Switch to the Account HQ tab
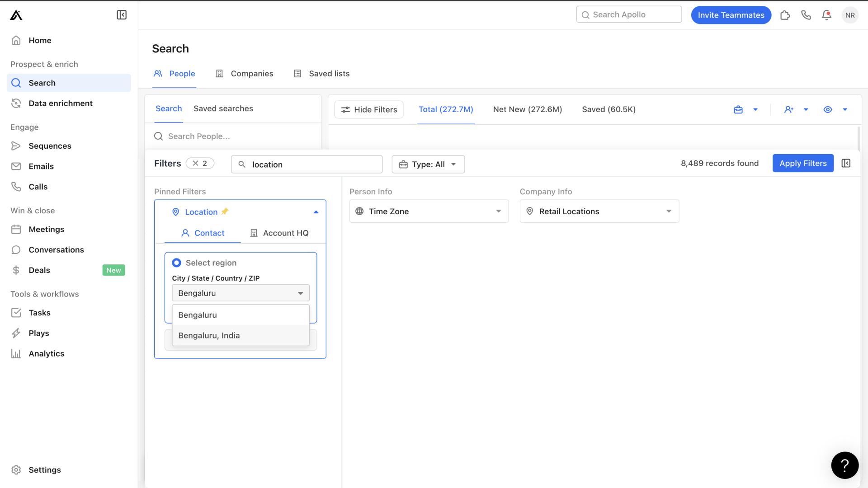868x488 pixels. point(285,233)
